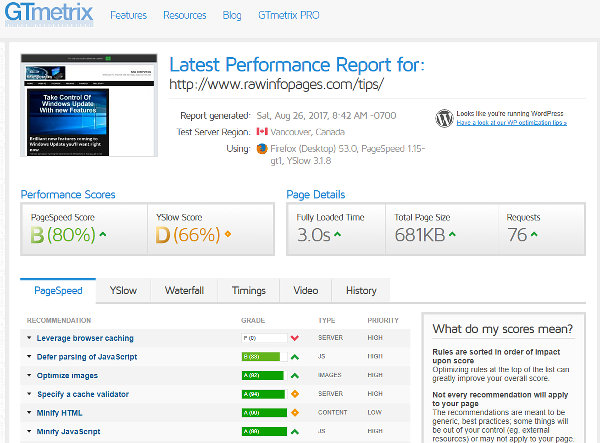
Task: Click Specify a cache validator grade bar
Action: pyautogui.click(x=264, y=394)
